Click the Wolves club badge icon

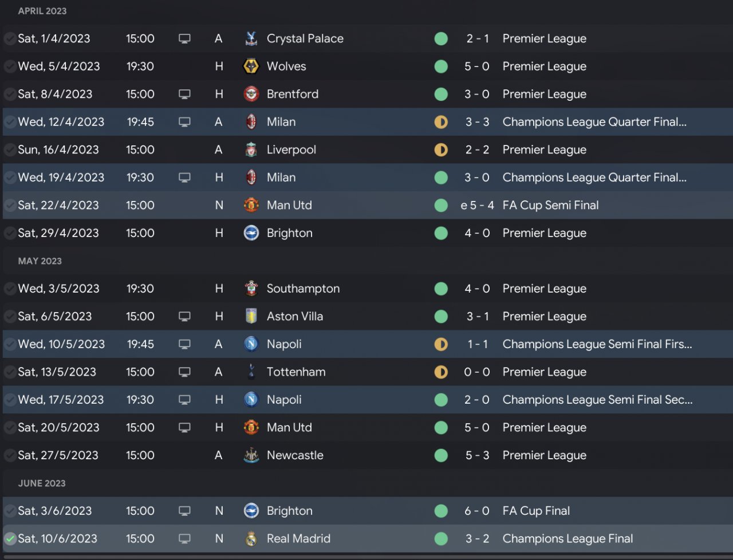(x=251, y=66)
